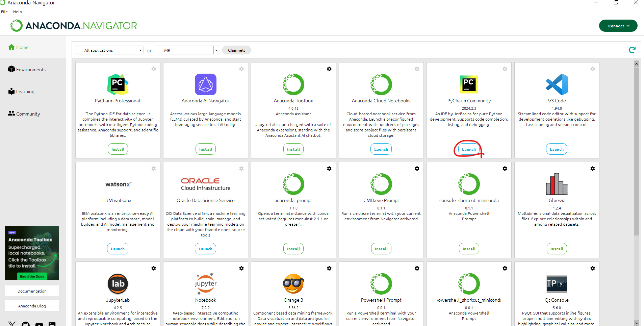
Task: Install anaconda_prompt
Action: [293, 249]
